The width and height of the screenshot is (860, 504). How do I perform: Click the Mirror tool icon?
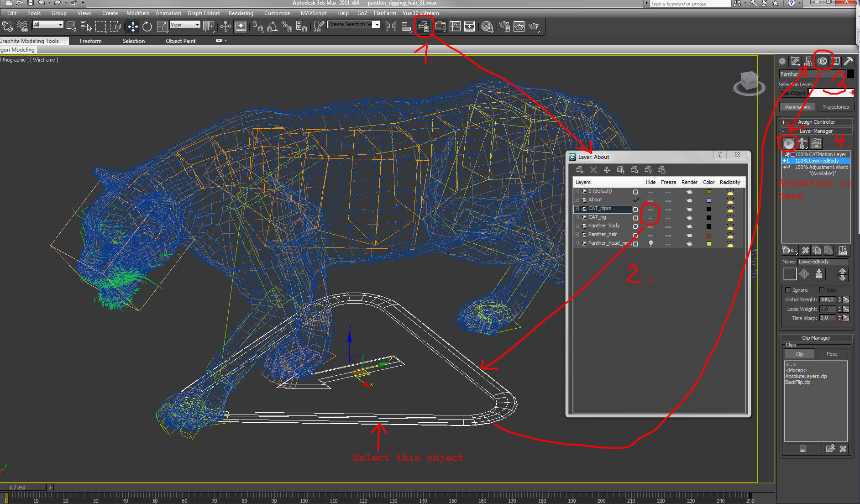[x=391, y=26]
